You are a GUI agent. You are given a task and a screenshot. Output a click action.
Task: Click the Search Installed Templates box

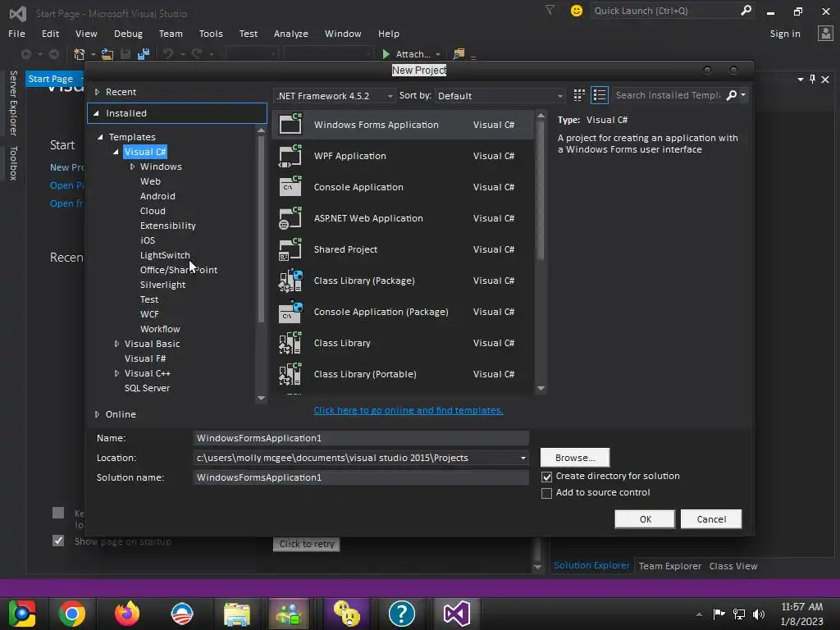coord(668,95)
